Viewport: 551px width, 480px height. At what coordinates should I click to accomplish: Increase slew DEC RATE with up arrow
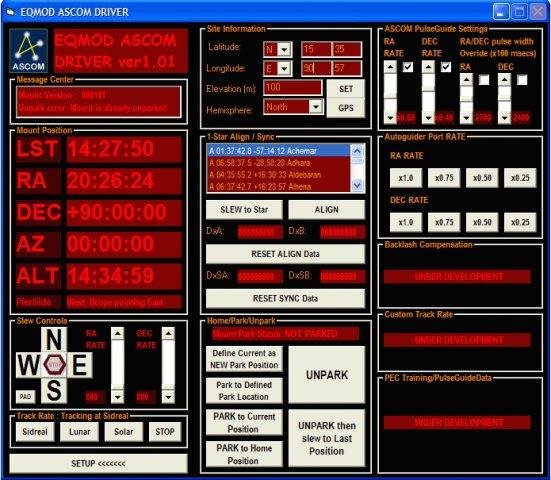click(x=168, y=333)
